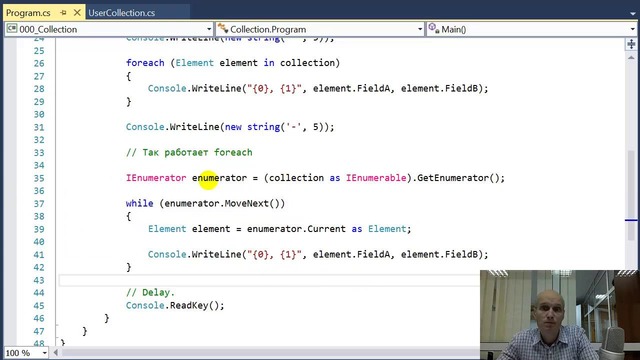Click the '// Delay.' comment
Image resolution: width=640 pixels, height=360 pixels.
pos(150,292)
